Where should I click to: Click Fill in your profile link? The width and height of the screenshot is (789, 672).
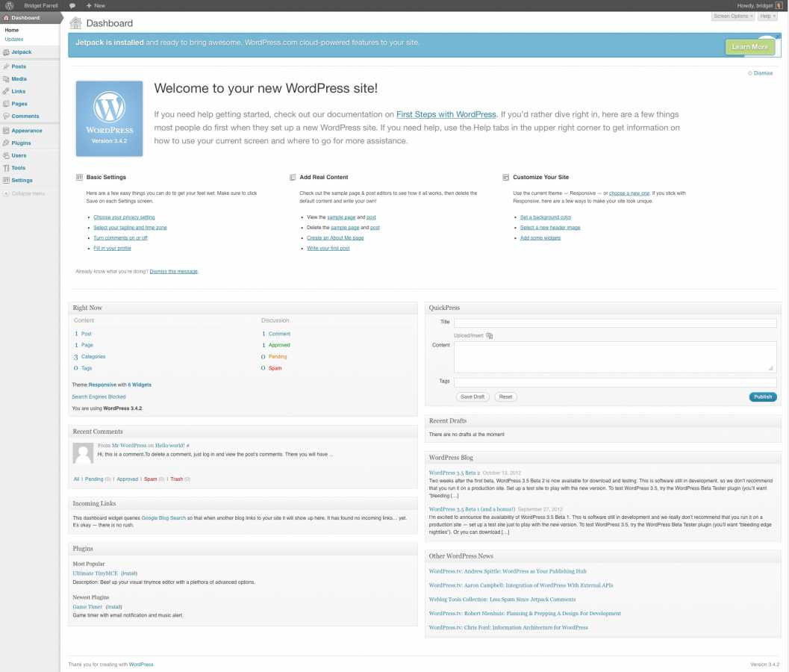tap(112, 248)
